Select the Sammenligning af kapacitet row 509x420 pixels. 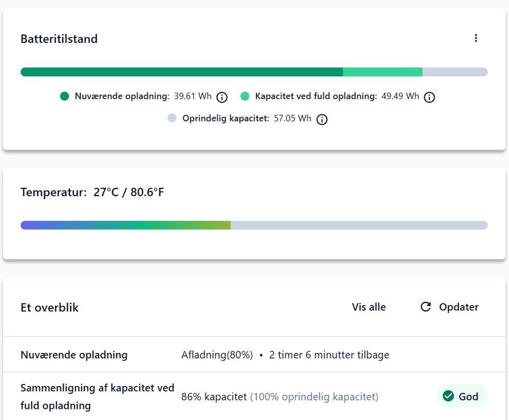click(x=254, y=396)
